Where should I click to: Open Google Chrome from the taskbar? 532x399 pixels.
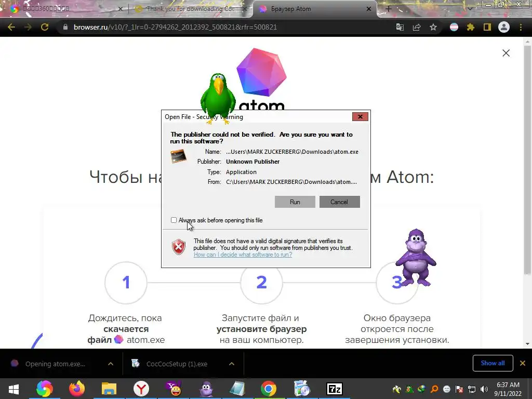(x=269, y=389)
